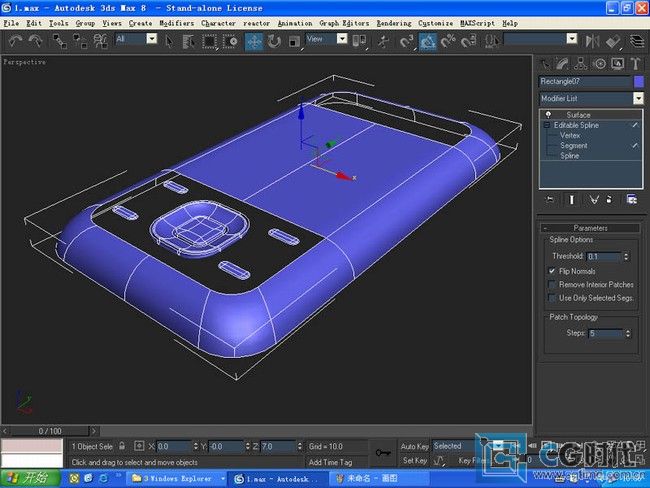Adjust the Threshold spinner arrows
The image size is (650, 488).
coord(626,257)
